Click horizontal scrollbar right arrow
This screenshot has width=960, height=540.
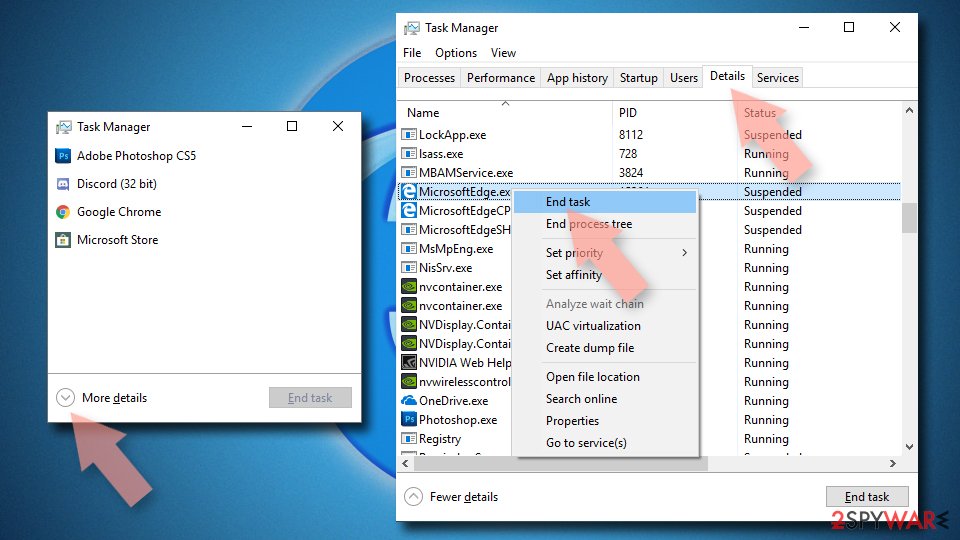(x=893, y=463)
